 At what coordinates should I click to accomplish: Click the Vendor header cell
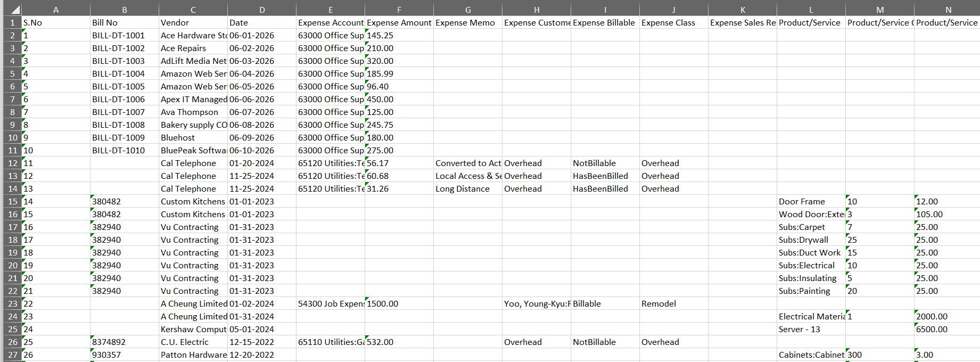click(x=193, y=22)
